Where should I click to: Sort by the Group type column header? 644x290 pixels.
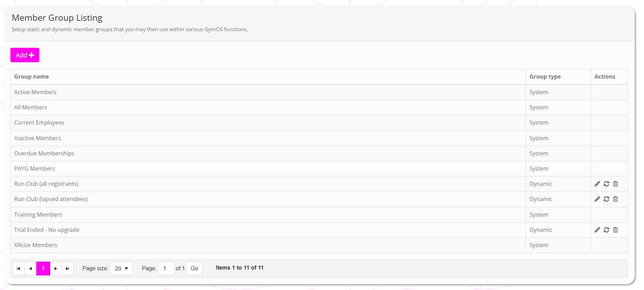(545, 76)
